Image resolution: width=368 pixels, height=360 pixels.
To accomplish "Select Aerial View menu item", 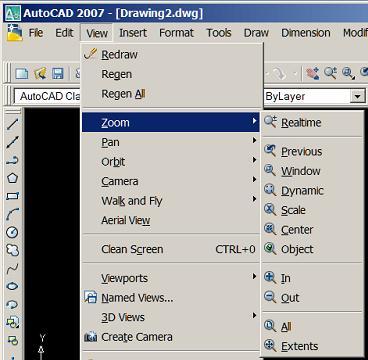I will coord(170,220).
